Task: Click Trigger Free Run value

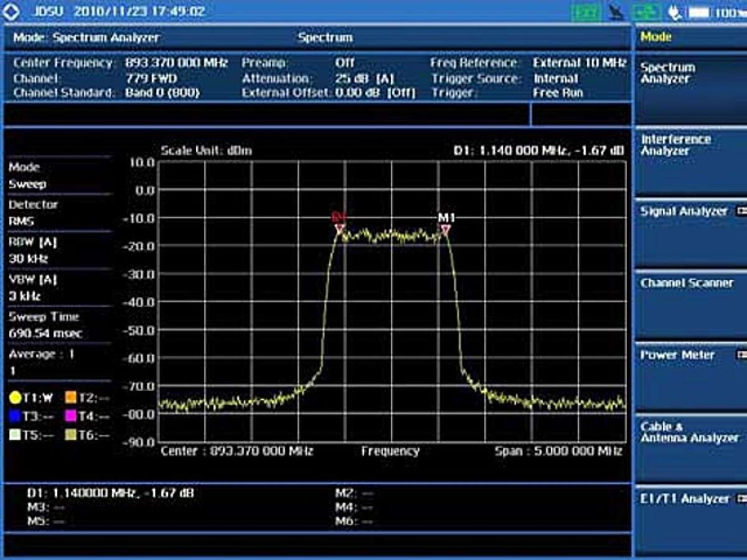Action: [x=558, y=93]
